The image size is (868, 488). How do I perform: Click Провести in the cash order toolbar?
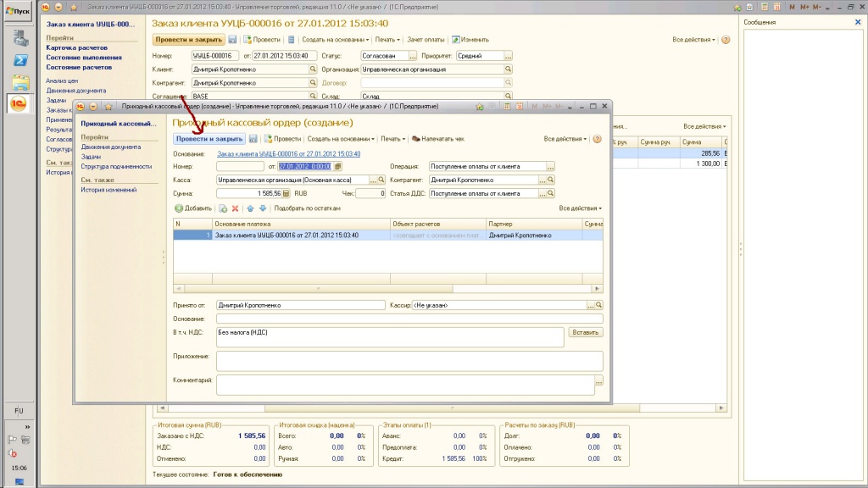[x=282, y=139]
